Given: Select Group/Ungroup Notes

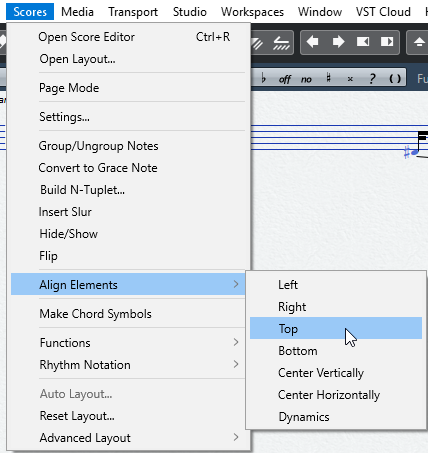Looking at the screenshot, I should point(128,146).
